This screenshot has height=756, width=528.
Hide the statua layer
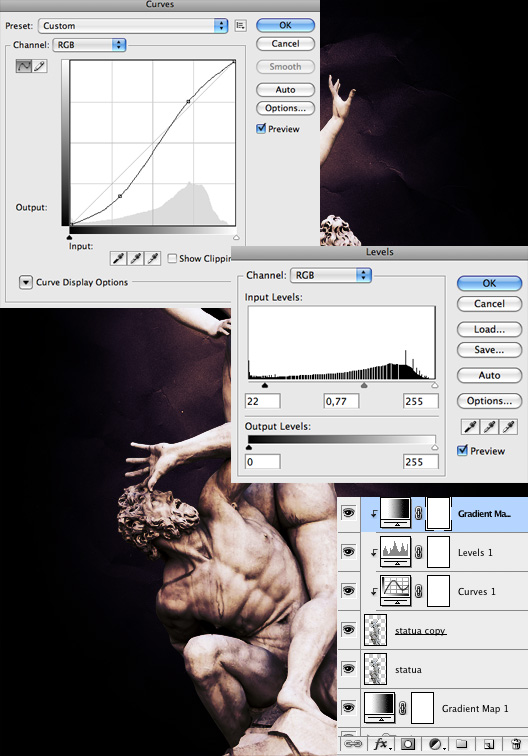348,669
